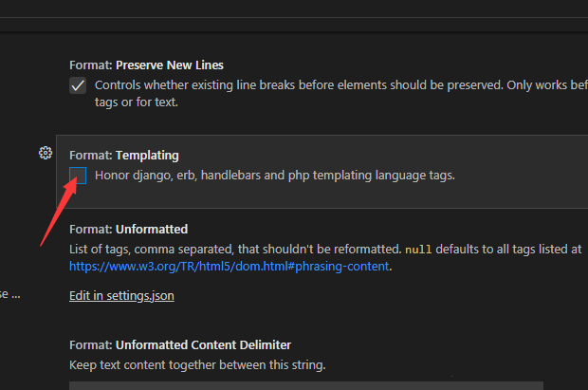The height and width of the screenshot is (390, 588).
Task: Click the Format: Unformatted setting title
Action: (x=128, y=229)
